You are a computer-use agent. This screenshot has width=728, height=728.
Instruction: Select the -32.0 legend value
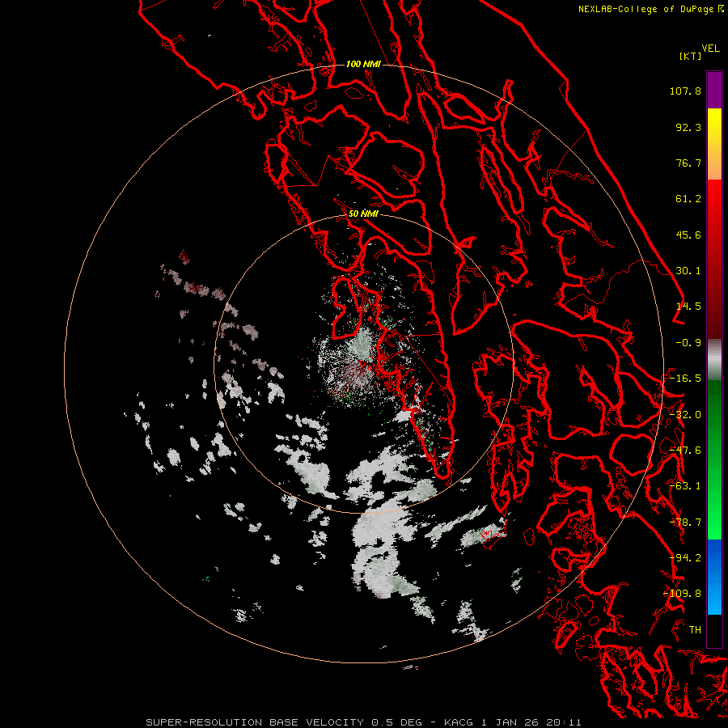(685, 415)
